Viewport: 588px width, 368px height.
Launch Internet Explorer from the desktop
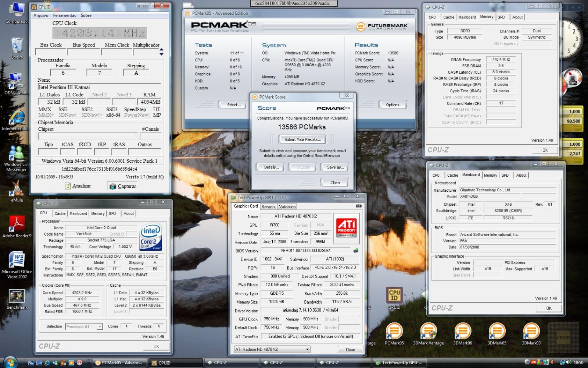16,120
